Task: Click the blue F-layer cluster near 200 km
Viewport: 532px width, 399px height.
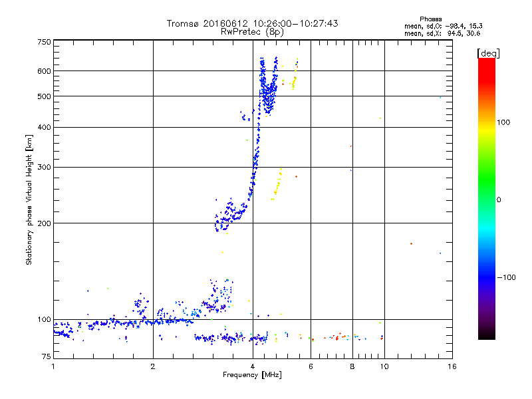Action: [231, 214]
